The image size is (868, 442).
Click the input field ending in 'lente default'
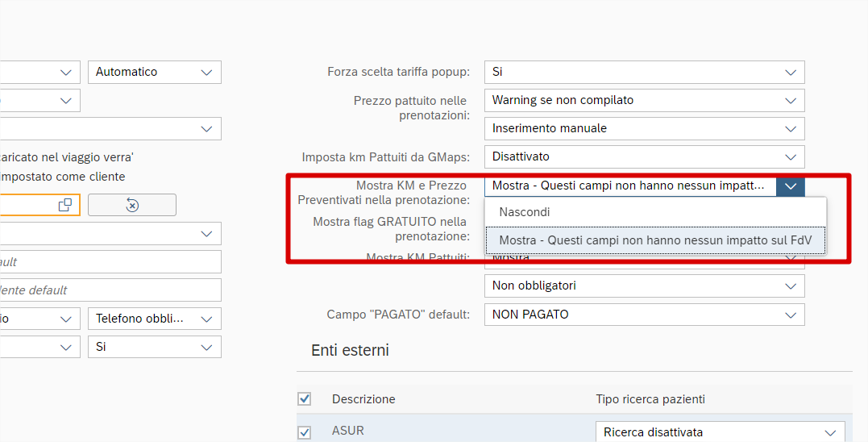(x=110, y=290)
